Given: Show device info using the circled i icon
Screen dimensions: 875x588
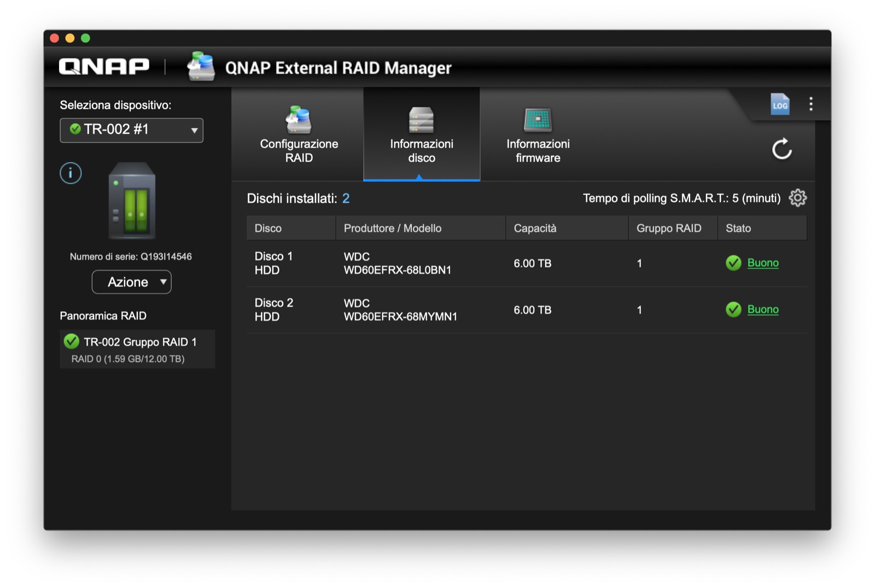Looking at the screenshot, I should coord(71,173).
